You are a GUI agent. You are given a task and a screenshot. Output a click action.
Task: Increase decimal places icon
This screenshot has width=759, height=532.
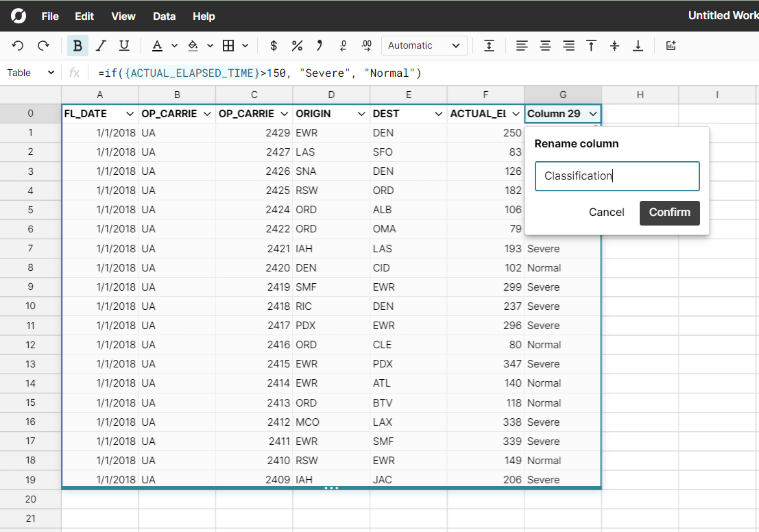point(367,46)
